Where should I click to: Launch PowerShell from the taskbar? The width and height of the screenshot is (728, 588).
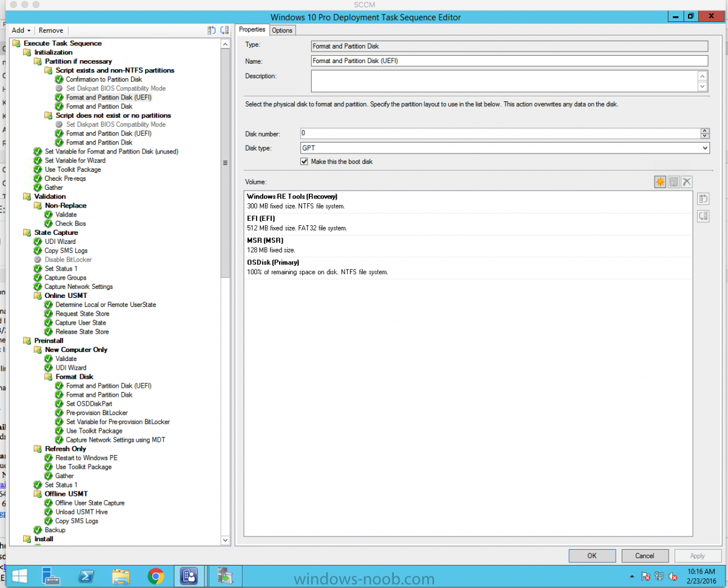(86, 575)
